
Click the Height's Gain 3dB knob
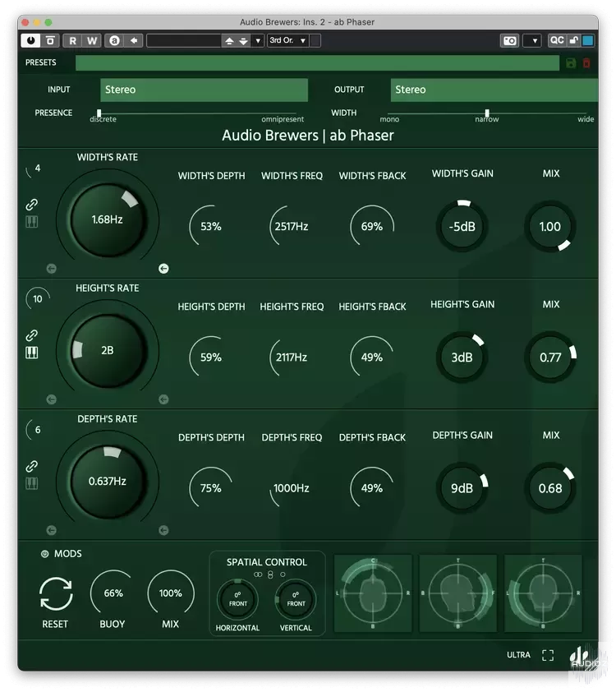pyautogui.click(x=462, y=357)
